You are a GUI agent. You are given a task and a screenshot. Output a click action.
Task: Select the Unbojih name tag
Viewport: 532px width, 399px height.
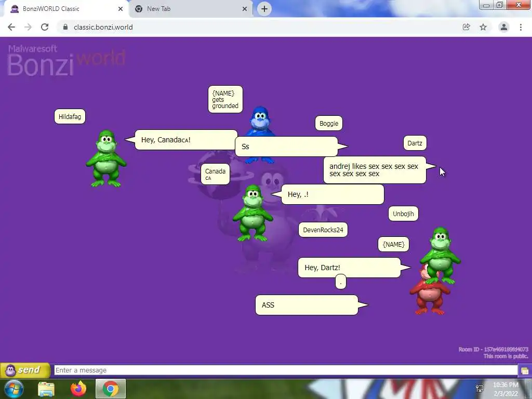click(x=403, y=214)
